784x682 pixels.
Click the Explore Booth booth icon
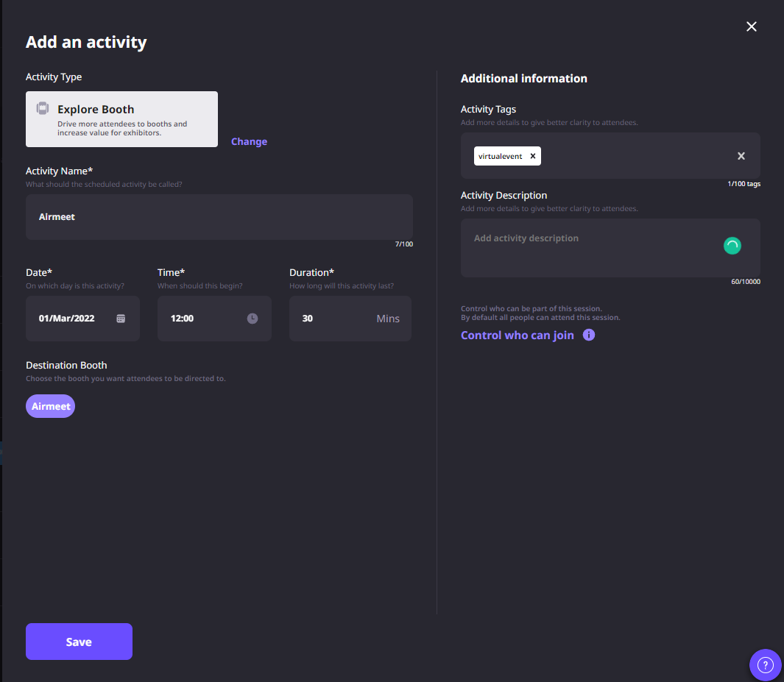pyautogui.click(x=43, y=109)
